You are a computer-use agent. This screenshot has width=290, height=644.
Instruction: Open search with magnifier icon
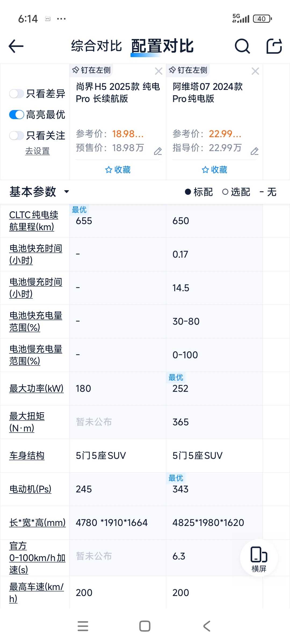[x=242, y=46]
